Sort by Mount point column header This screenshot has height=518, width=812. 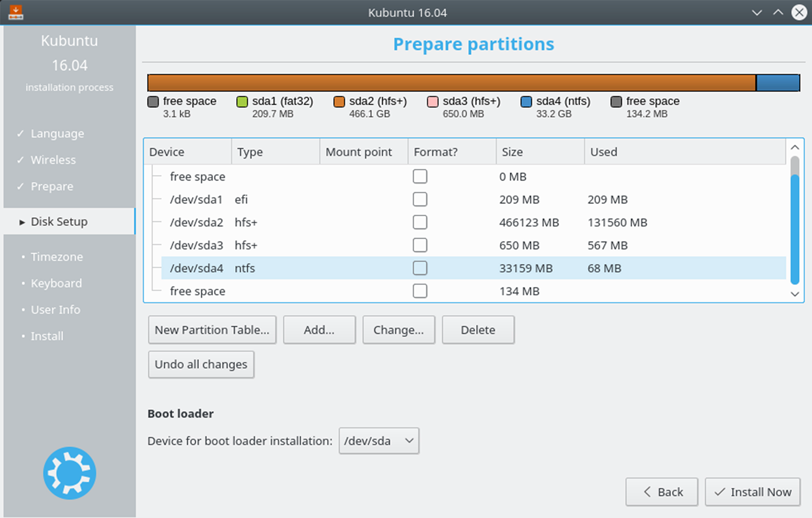click(364, 152)
